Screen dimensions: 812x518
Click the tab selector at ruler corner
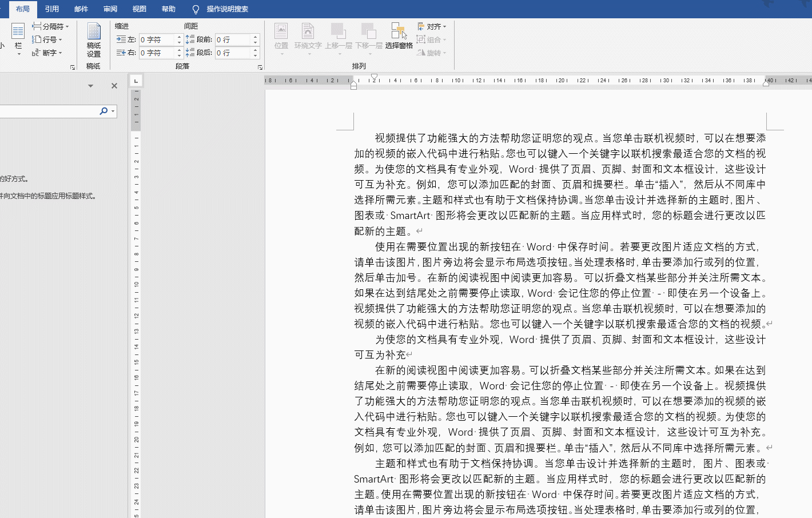coord(136,81)
